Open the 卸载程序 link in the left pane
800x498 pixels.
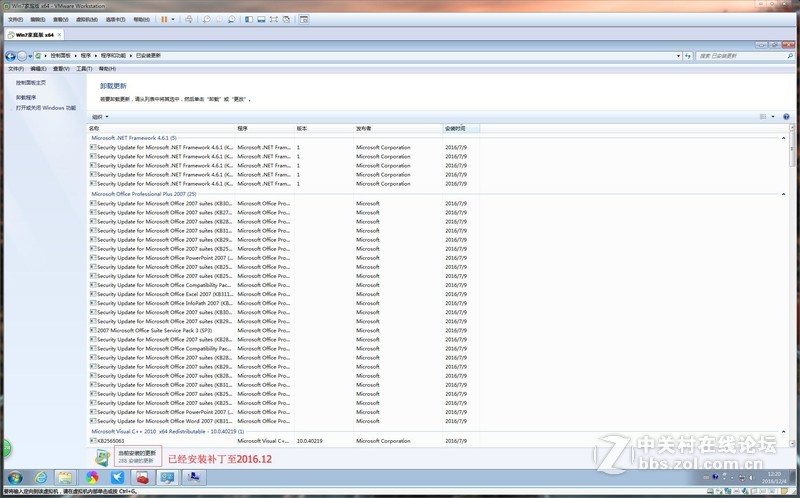(x=26, y=97)
